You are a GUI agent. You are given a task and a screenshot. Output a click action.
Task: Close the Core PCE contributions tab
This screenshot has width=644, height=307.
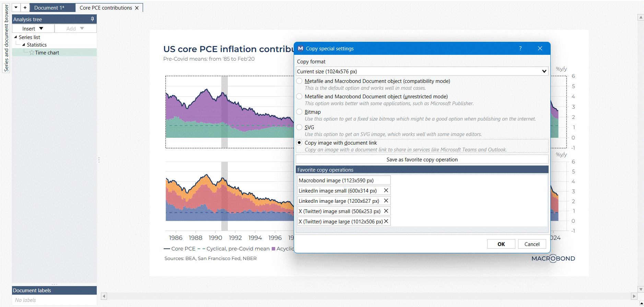(137, 8)
